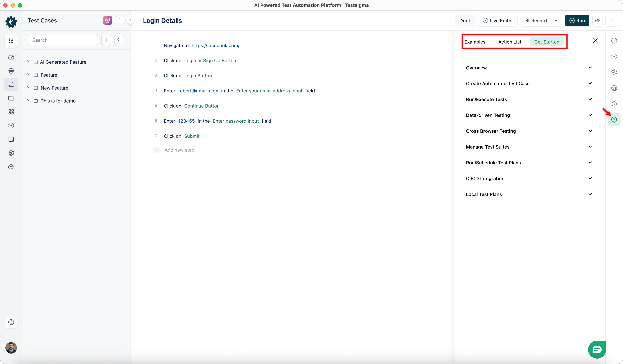Click the share arrow icon beside Run

coord(597,21)
